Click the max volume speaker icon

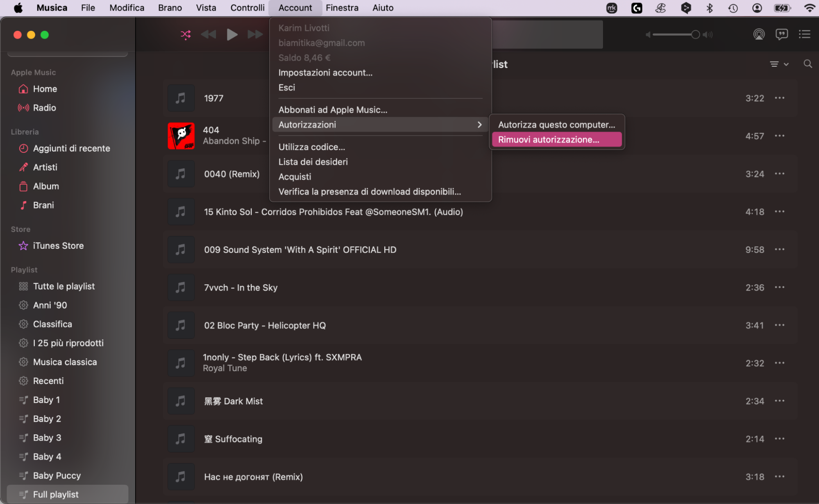[708, 35]
